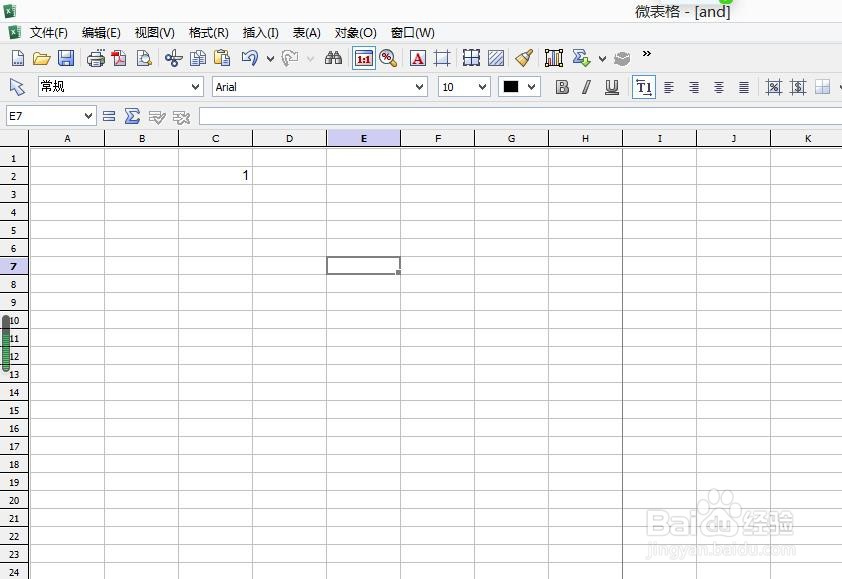This screenshot has height=579, width=842.
Task: Click the sum-with-green-arrow icon
Action: click(x=581, y=58)
